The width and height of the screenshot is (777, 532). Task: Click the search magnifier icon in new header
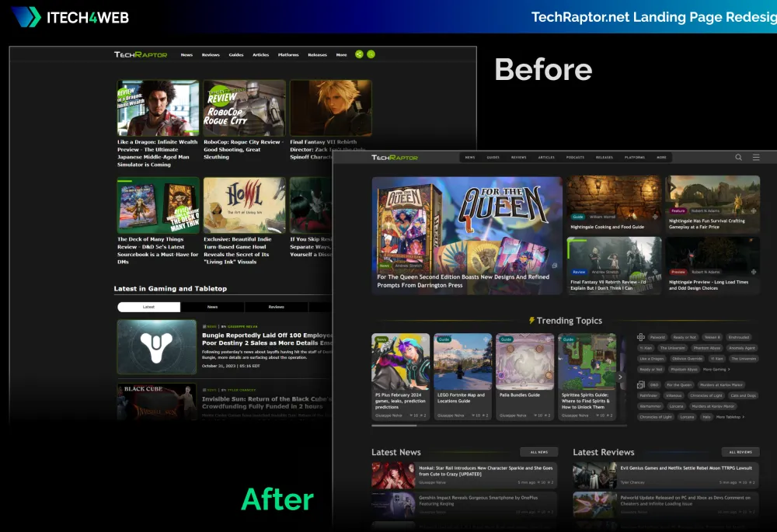tap(739, 158)
